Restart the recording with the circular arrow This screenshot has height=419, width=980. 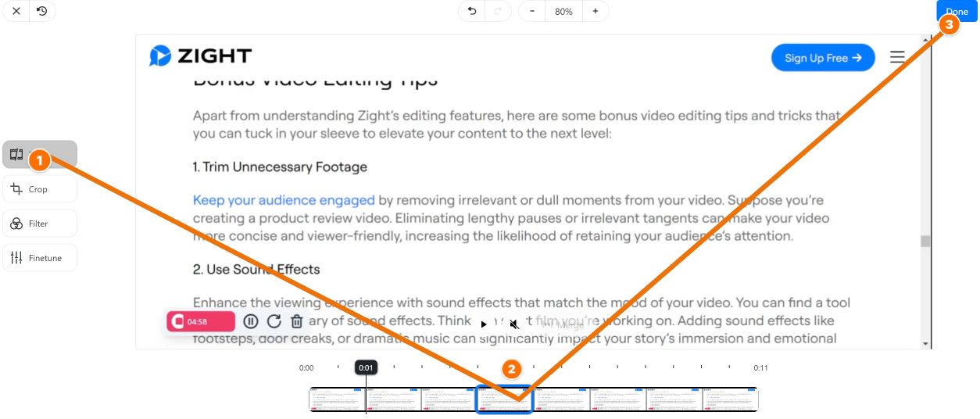[274, 321]
